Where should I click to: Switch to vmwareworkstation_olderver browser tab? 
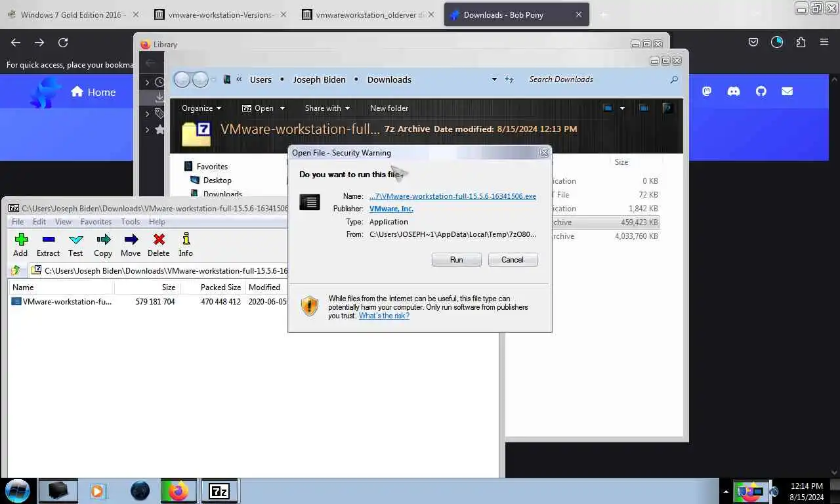pyautogui.click(x=369, y=14)
